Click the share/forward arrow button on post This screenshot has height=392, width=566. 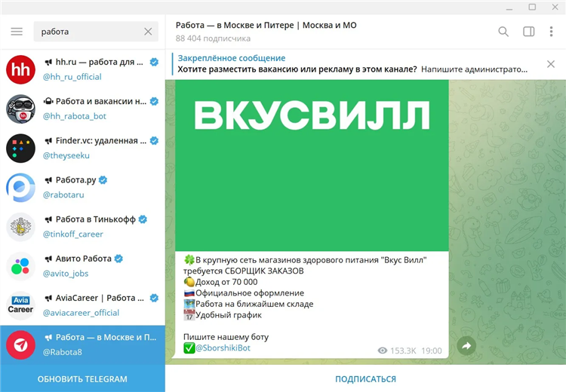(x=466, y=346)
